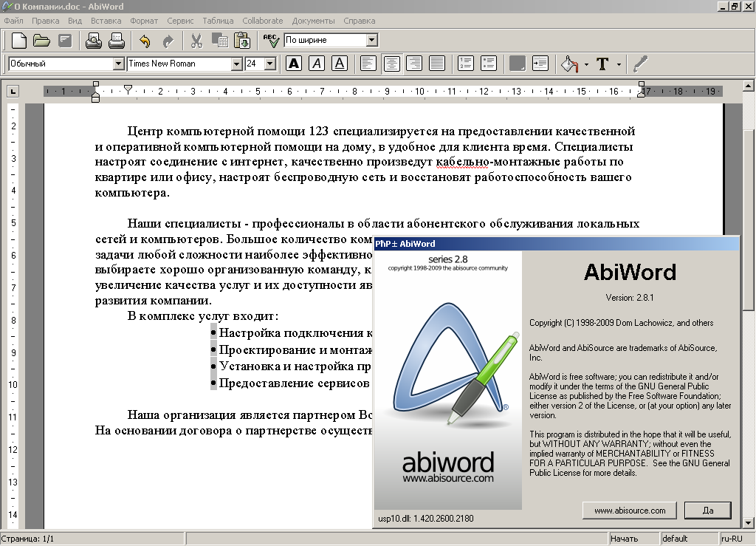
Task: Click the 'Начать' status bar entry
Action: click(x=633, y=539)
